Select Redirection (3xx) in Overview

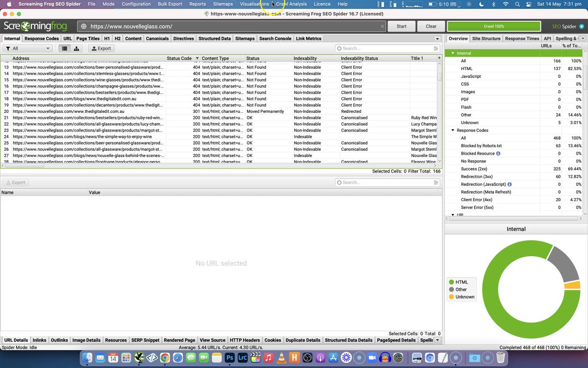click(514, 177)
